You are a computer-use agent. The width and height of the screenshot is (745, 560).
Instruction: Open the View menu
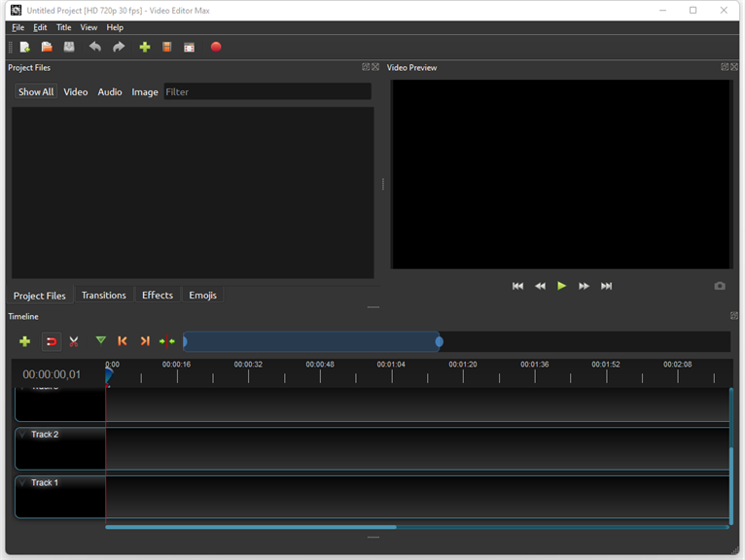pyautogui.click(x=89, y=27)
